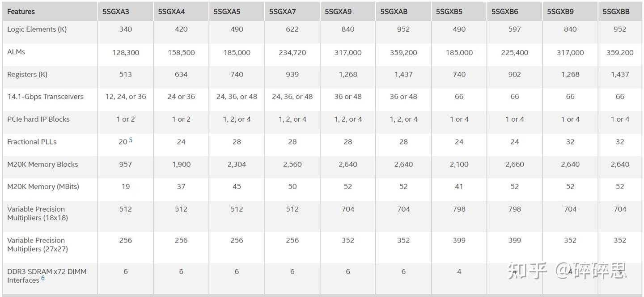Click the 128,300 ALMs cell
The image size is (644, 297).
[126, 52]
